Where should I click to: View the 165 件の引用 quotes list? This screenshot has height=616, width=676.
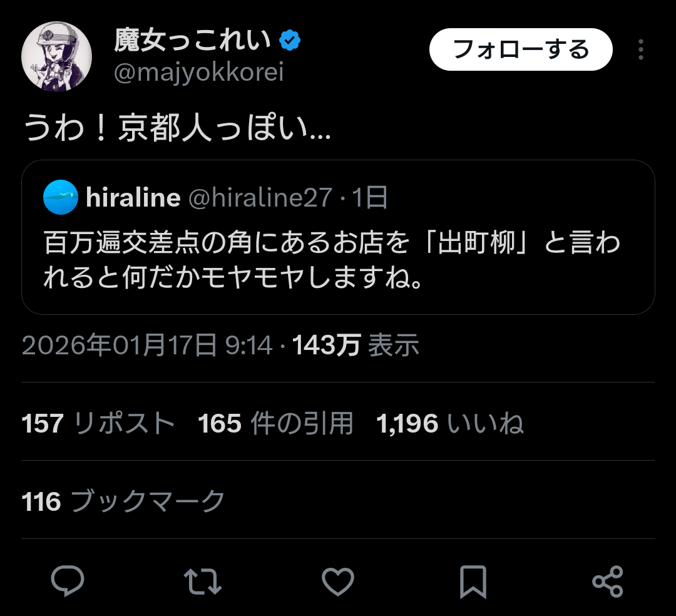coord(275,424)
